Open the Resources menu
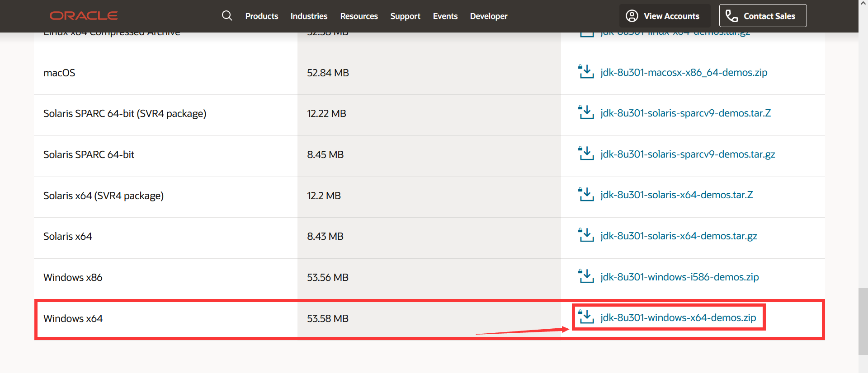This screenshot has height=373, width=868. [359, 16]
